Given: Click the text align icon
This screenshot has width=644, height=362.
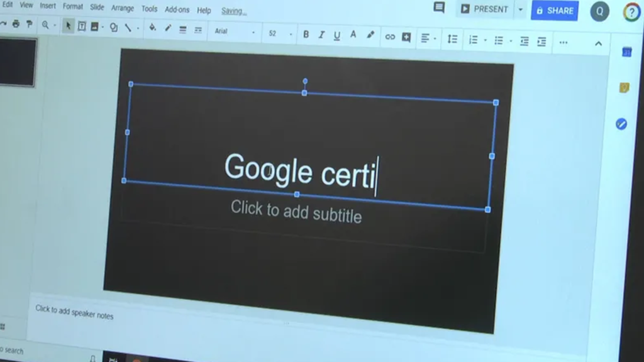Looking at the screenshot, I should [x=425, y=38].
